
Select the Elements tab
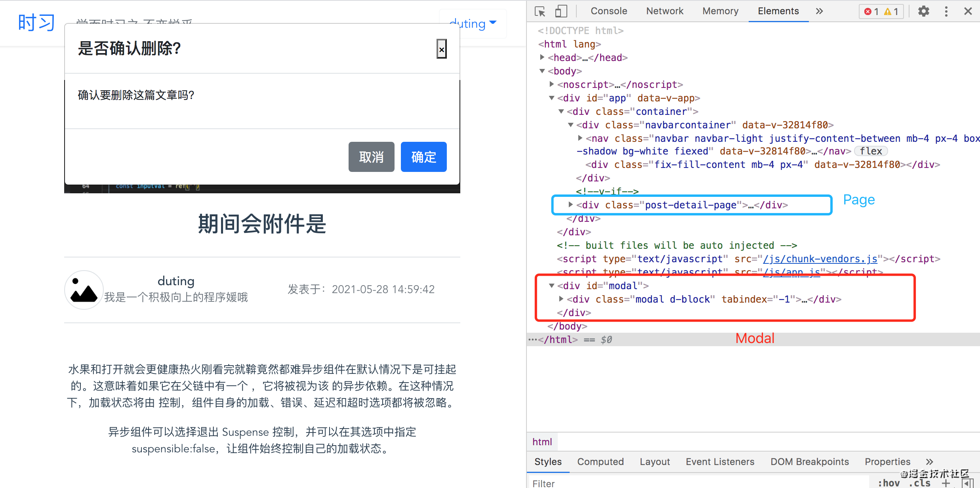point(778,11)
